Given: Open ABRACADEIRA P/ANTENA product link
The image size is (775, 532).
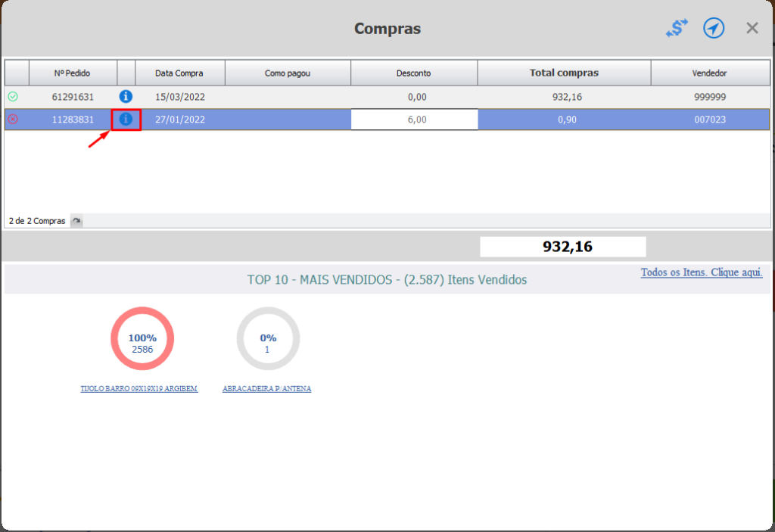Looking at the screenshot, I should click(x=267, y=389).
